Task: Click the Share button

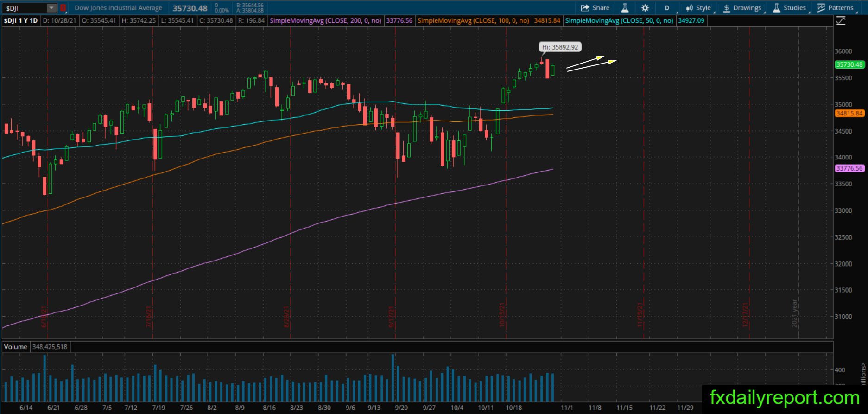Action: [596, 8]
